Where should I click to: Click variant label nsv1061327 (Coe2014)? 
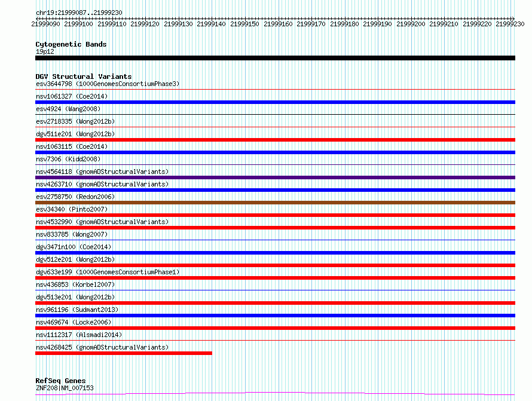(72, 96)
